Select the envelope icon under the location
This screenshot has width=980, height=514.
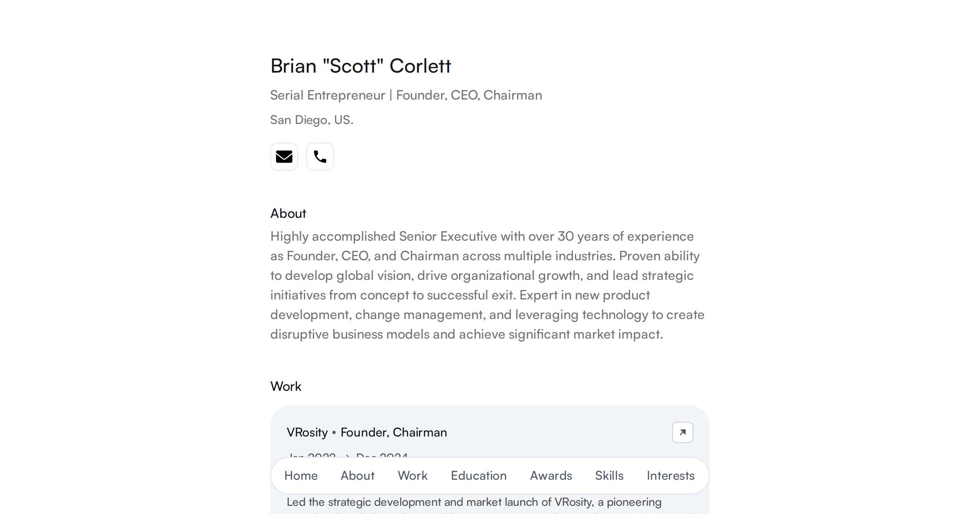click(x=284, y=157)
